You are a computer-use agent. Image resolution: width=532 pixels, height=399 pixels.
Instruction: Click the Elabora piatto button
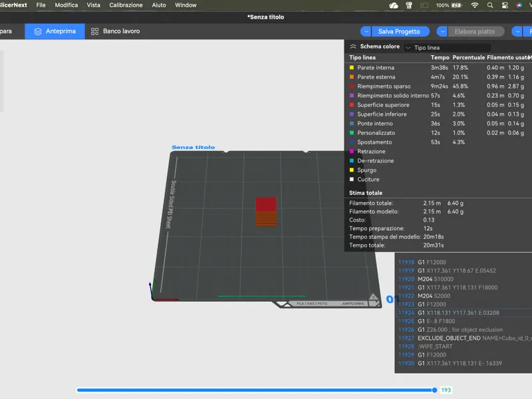click(x=476, y=31)
